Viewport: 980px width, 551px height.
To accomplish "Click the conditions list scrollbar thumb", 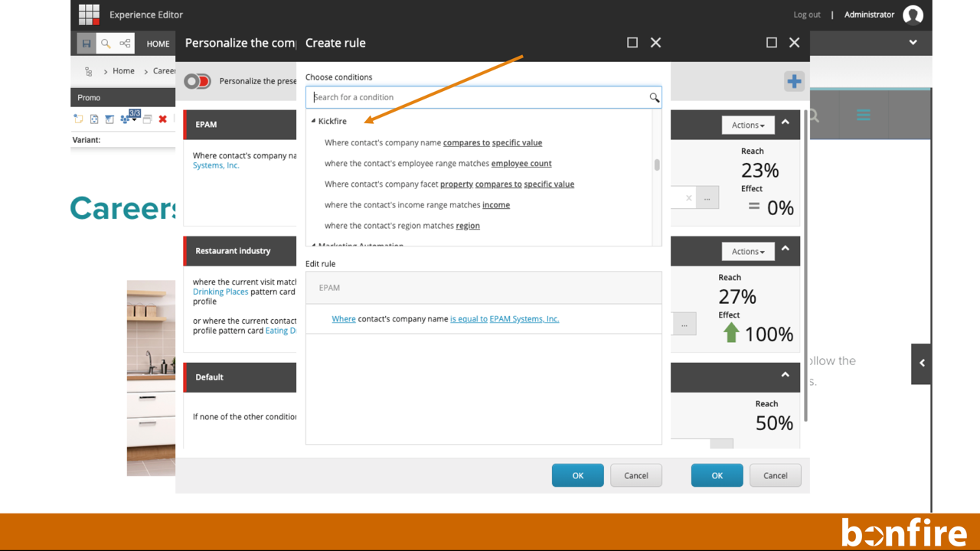I will 657,165.
